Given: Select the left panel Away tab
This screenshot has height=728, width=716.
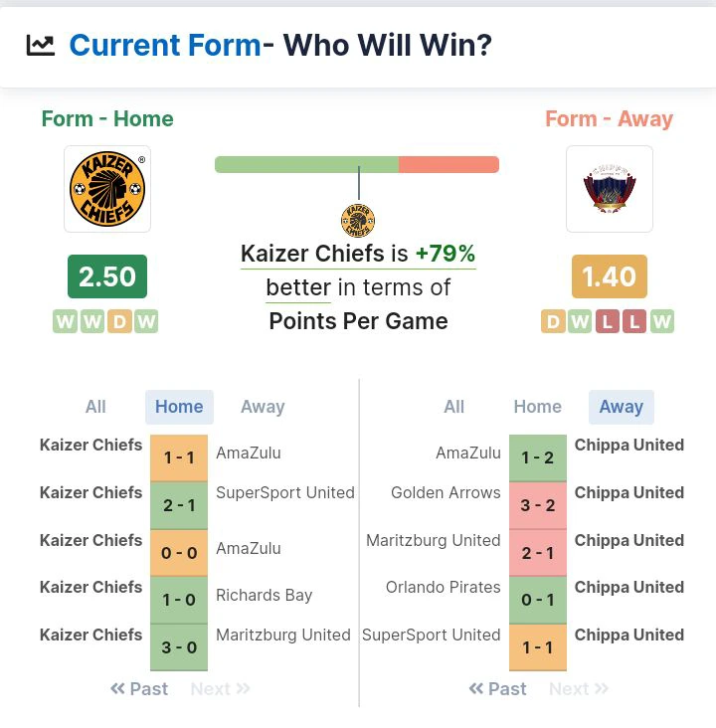Looking at the screenshot, I should (x=263, y=407).
